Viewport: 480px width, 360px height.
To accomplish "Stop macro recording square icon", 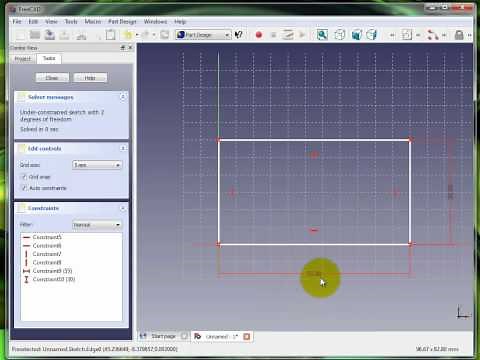I will coord(273,35).
